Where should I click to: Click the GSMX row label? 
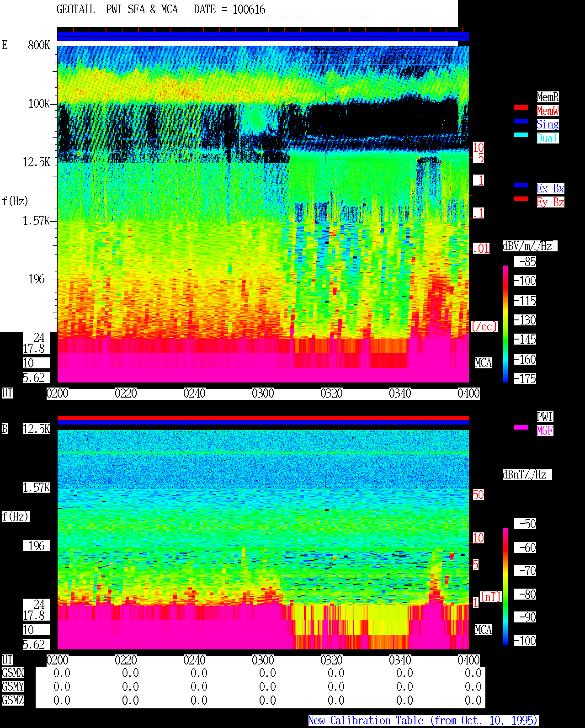tap(13, 673)
